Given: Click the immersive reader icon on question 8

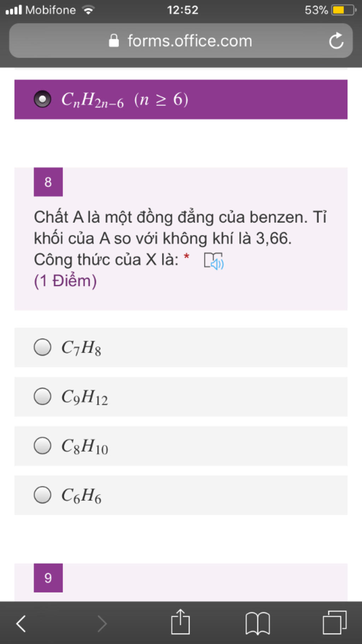Looking at the screenshot, I should [x=214, y=261].
